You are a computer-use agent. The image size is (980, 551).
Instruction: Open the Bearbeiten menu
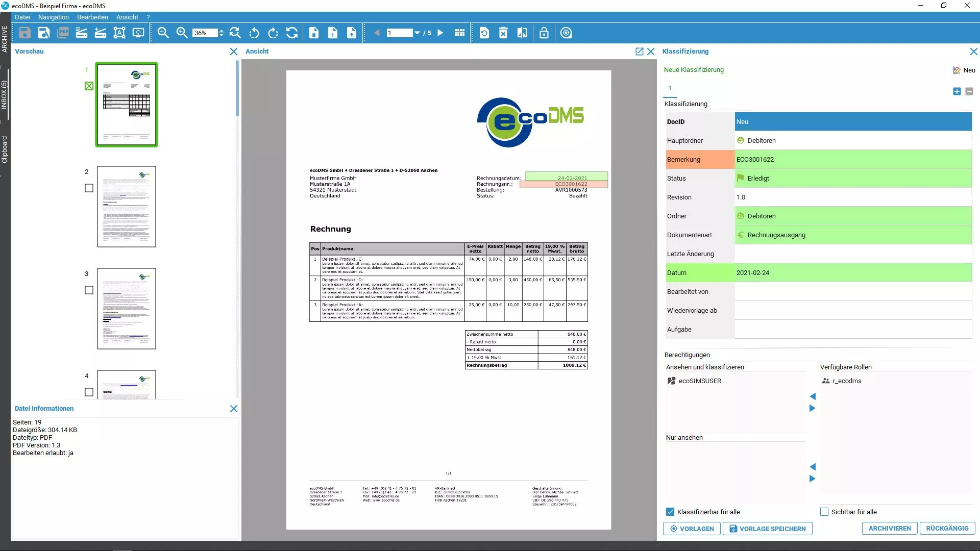(x=92, y=17)
